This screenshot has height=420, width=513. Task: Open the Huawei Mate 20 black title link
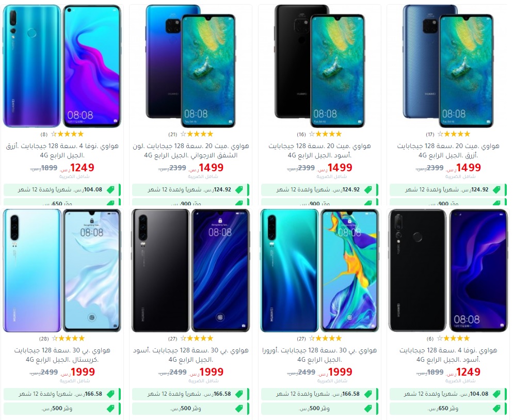coord(319,151)
